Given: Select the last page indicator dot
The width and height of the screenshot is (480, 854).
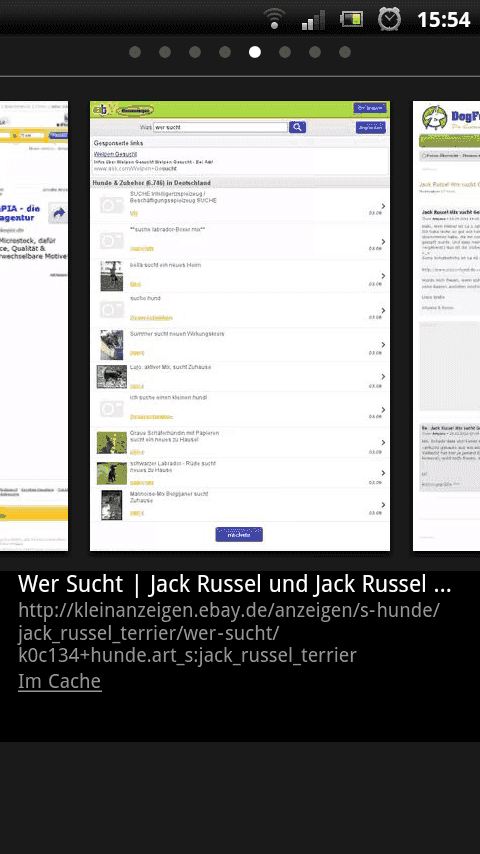Looking at the screenshot, I should 345,52.
